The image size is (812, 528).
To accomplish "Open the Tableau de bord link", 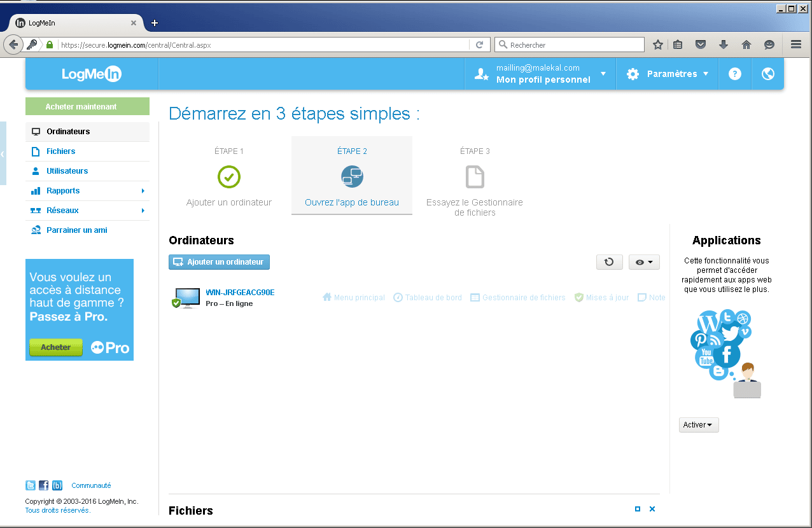I will [428, 298].
